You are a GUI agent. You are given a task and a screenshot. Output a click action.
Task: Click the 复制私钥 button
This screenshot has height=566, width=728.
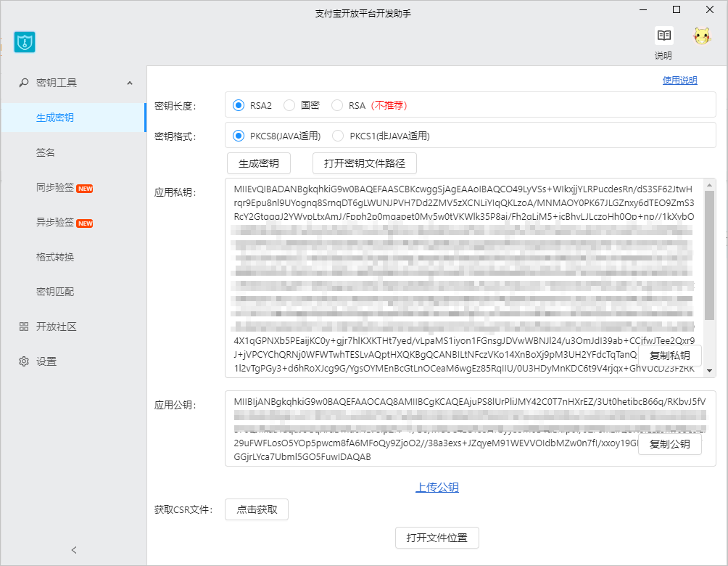(x=669, y=356)
